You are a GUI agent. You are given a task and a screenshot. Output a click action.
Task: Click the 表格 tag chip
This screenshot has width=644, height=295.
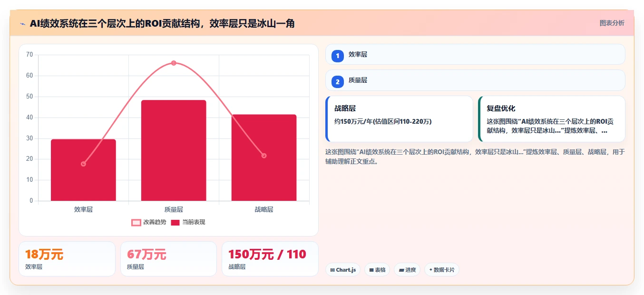point(377,270)
